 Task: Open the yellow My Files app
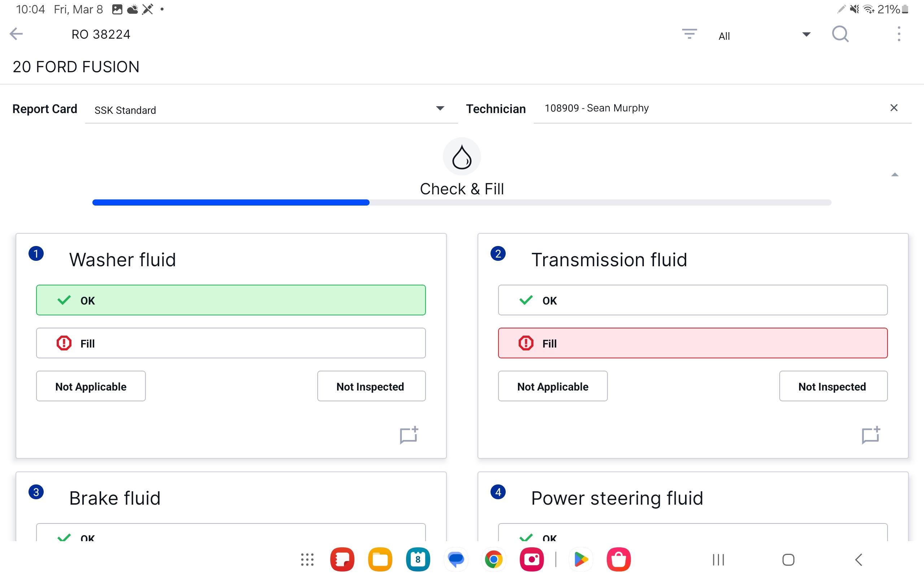380,560
